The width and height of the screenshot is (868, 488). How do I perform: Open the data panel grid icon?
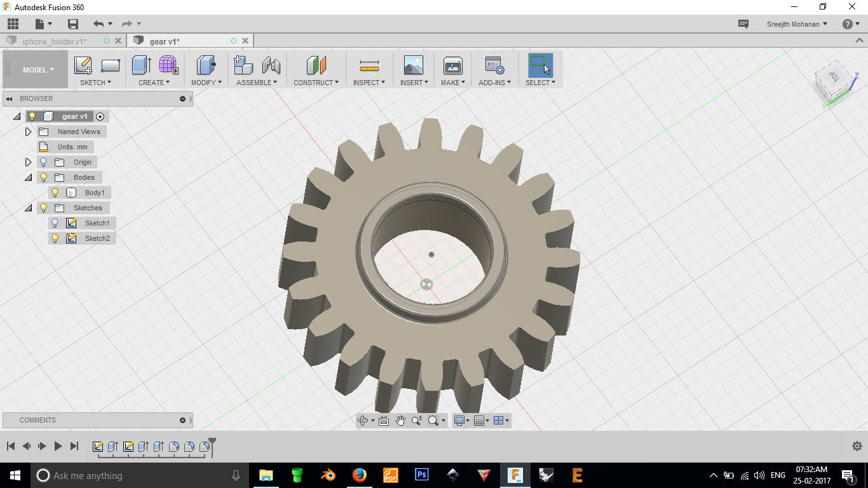13,24
